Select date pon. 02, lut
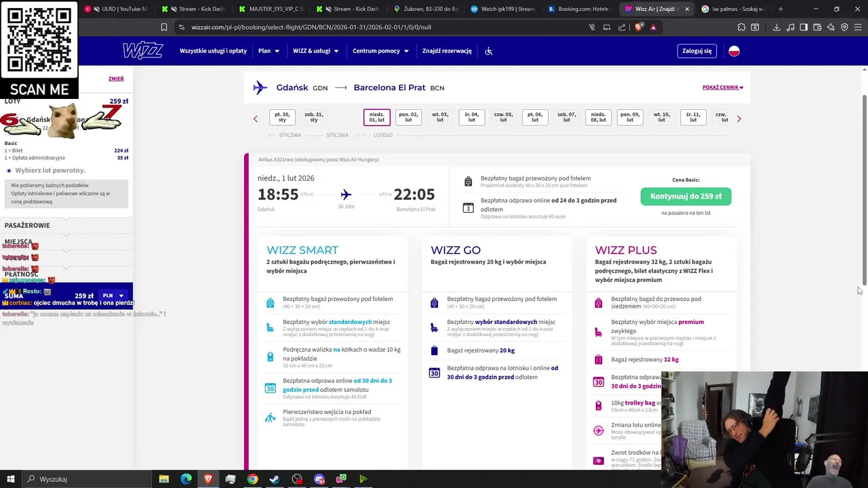 408,117
